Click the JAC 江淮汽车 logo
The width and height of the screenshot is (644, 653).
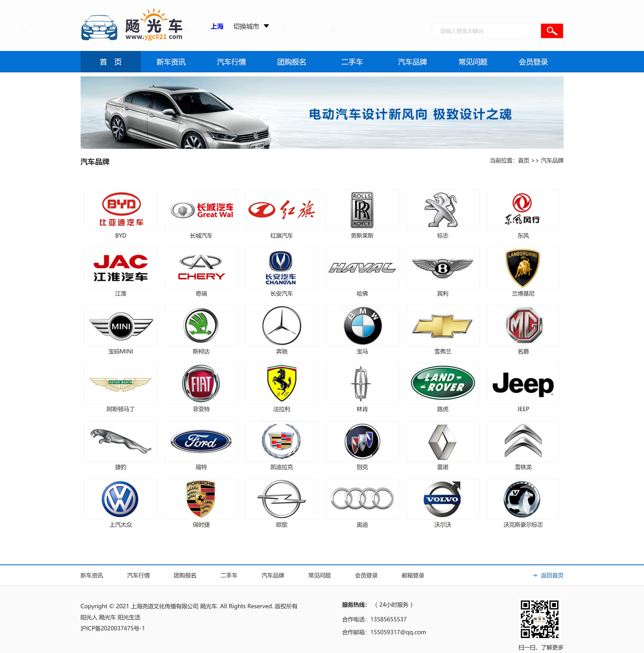[x=121, y=268]
